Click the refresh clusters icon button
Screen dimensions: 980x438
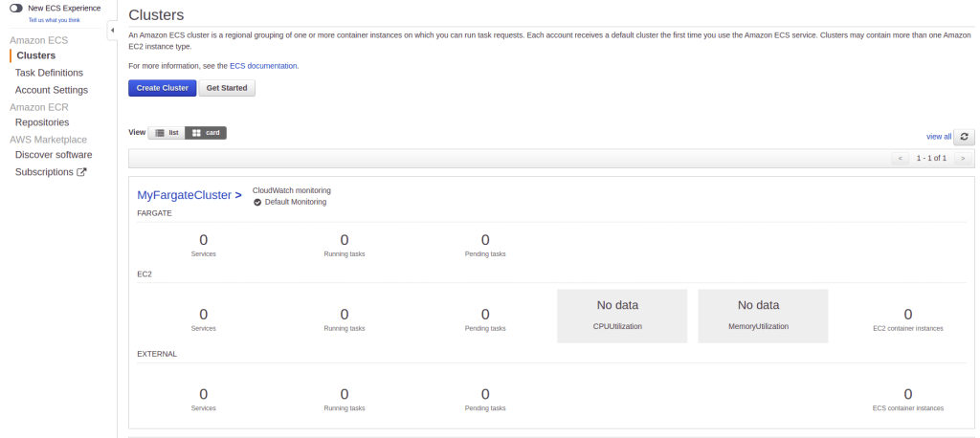click(966, 137)
